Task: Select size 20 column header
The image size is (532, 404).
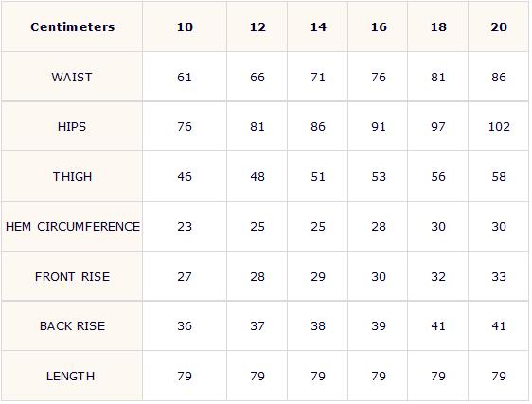Action: pos(499,27)
